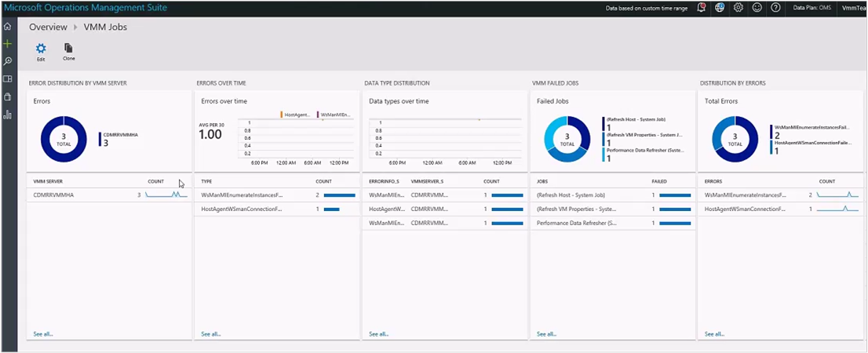Select HostAgentW... row in ERRORINFO_S list
The height and width of the screenshot is (353, 868).
[444, 209]
